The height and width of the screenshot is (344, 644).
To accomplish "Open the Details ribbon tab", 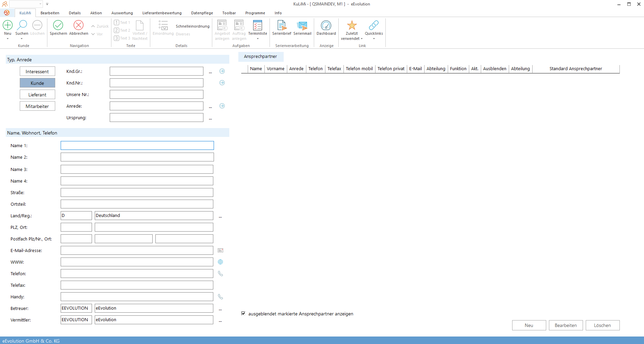I will 75,13.
